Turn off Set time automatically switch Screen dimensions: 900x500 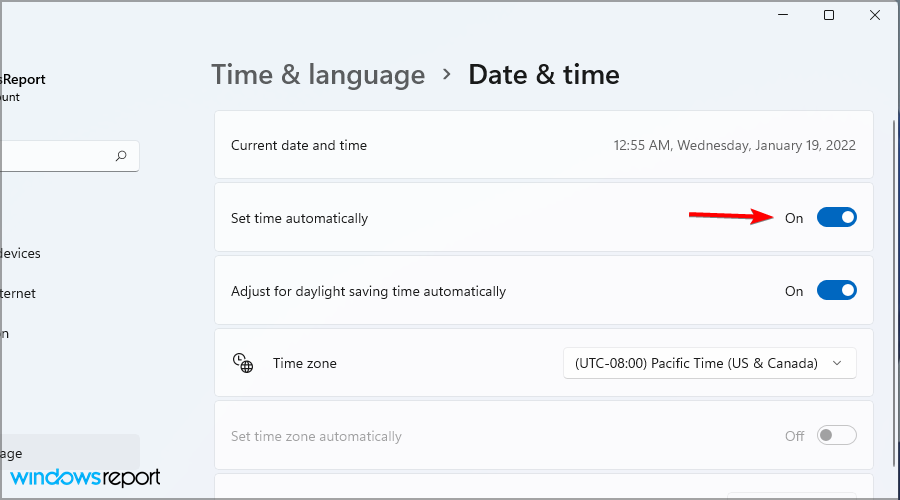coord(836,218)
